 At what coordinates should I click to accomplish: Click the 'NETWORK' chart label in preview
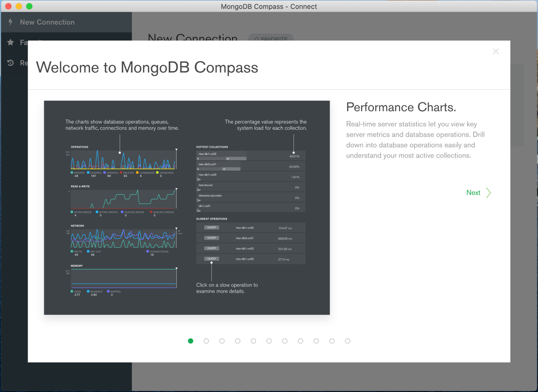point(78,226)
